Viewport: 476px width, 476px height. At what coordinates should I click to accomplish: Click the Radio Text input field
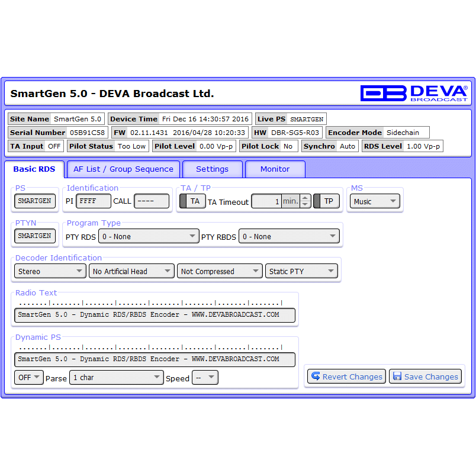tap(155, 315)
